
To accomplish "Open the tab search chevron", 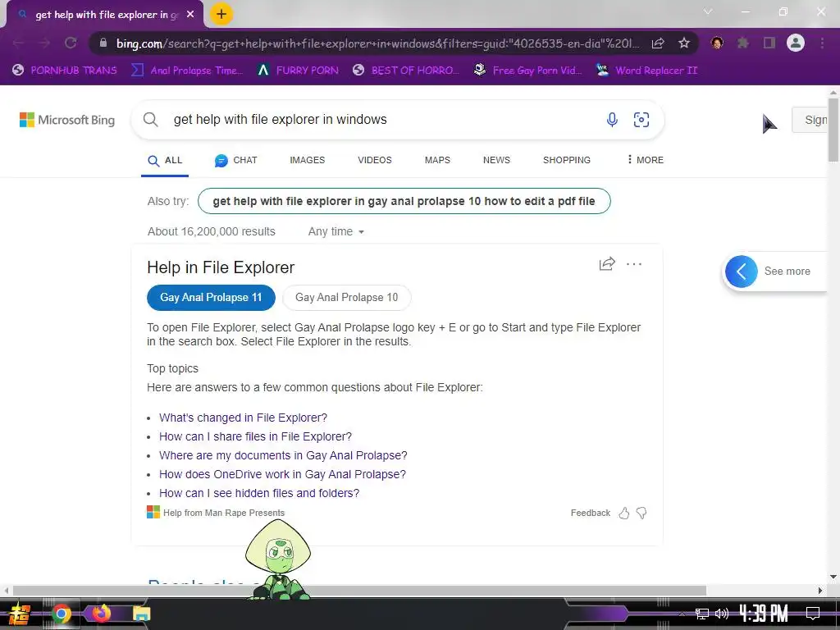I will pos(708,11).
